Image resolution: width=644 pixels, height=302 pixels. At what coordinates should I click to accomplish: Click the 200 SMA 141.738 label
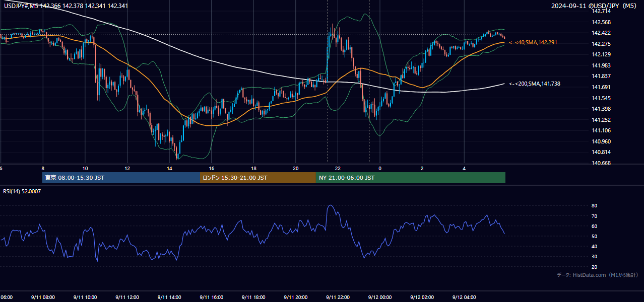pyautogui.click(x=535, y=84)
